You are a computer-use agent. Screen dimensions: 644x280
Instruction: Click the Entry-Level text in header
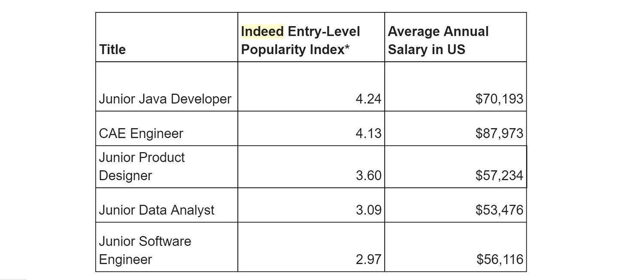click(x=324, y=31)
